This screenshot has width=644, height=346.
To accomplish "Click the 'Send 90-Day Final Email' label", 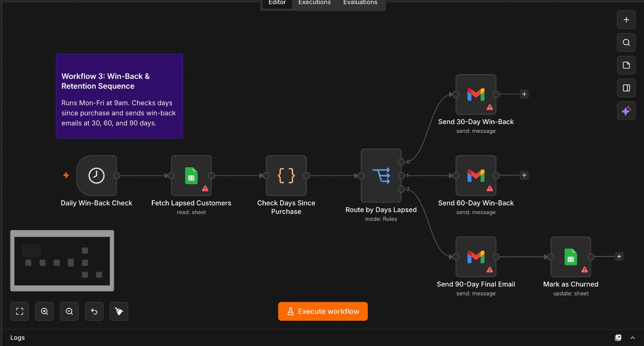I will click(x=476, y=284).
